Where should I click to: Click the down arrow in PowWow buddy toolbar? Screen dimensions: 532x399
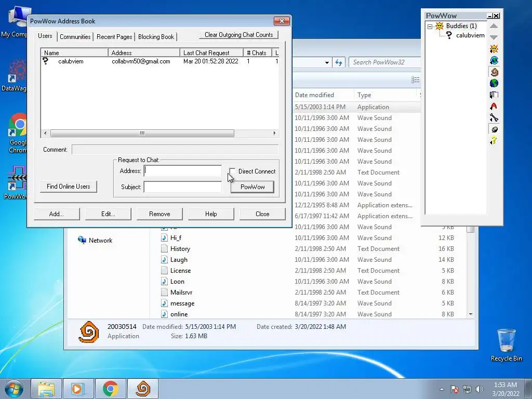[x=494, y=37]
